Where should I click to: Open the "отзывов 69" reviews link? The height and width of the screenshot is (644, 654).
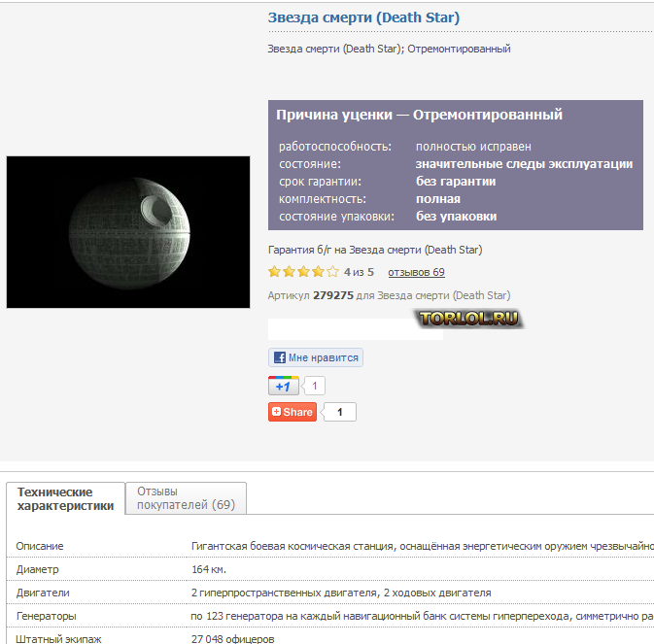click(x=416, y=272)
